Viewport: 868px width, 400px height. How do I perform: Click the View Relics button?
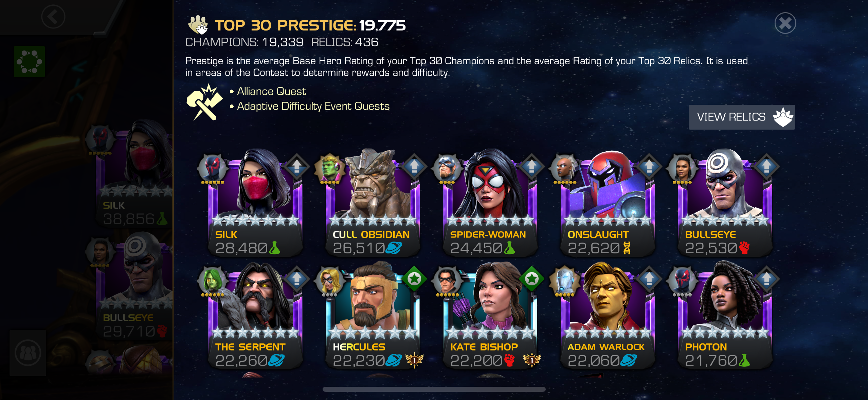(x=742, y=117)
